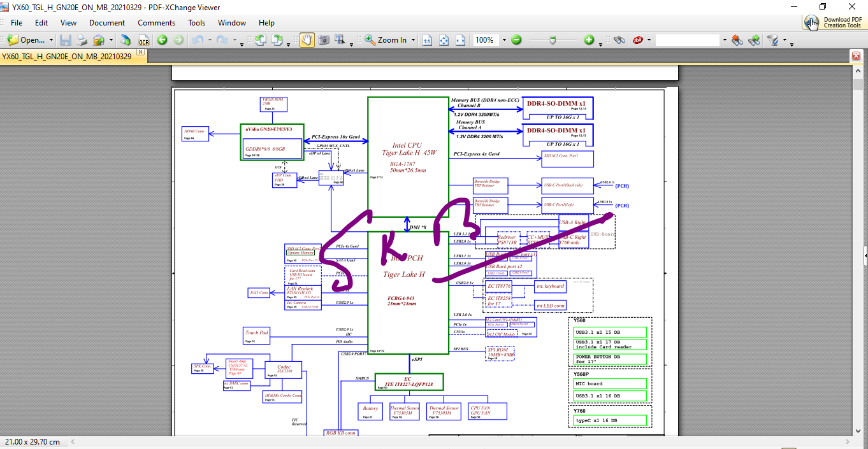Open the Window menu
868x449 pixels.
(x=232, y=23)
